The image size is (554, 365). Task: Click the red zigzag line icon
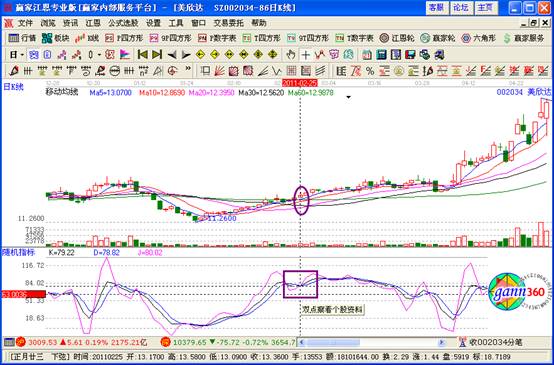click(320, 55)
